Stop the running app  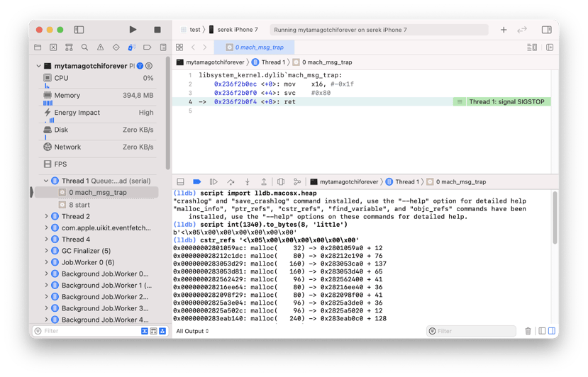point(157,30)
